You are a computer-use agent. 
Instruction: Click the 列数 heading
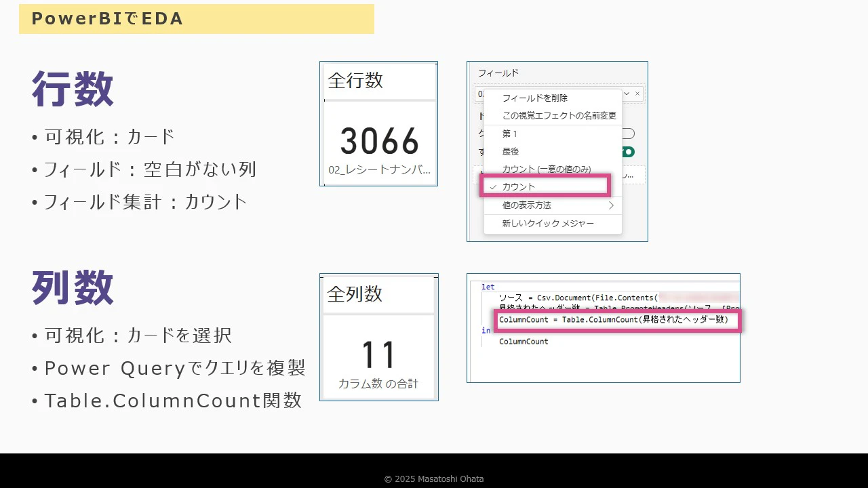73,287
